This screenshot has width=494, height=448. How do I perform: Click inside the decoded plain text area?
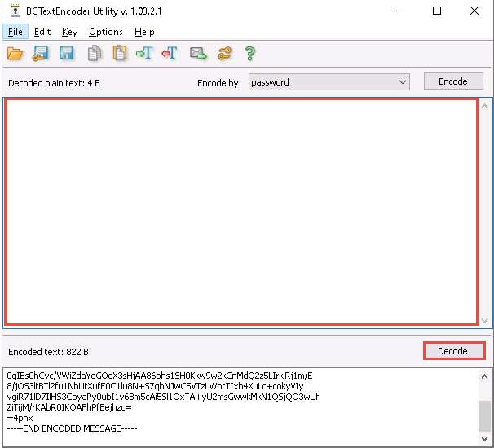(240, 212)
